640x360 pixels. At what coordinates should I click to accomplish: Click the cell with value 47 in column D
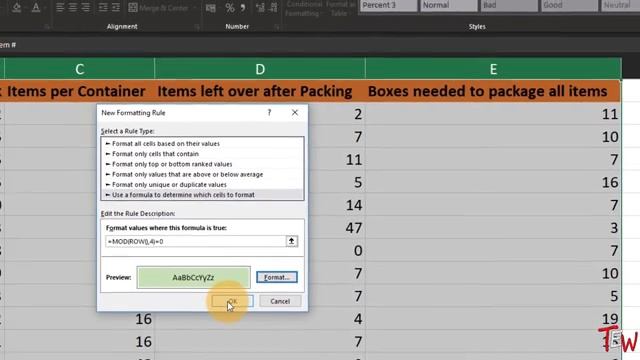pyautogui.click(x=337, y=228)
